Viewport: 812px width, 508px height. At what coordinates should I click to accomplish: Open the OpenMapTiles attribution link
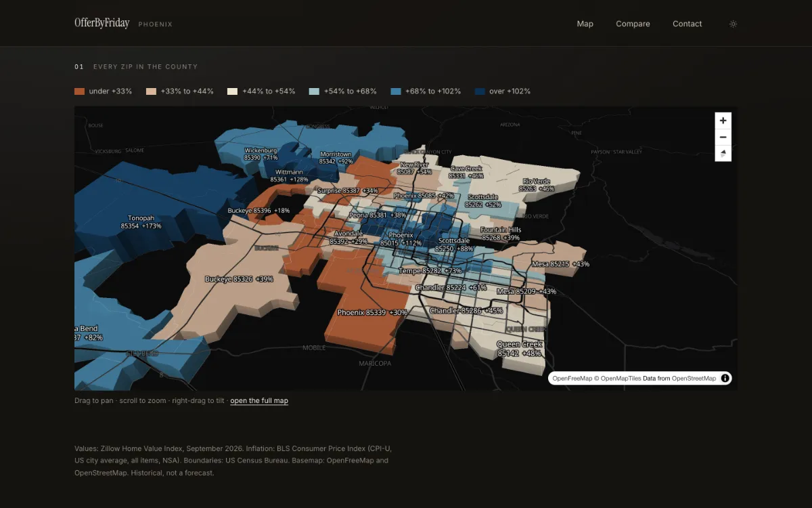621,379
